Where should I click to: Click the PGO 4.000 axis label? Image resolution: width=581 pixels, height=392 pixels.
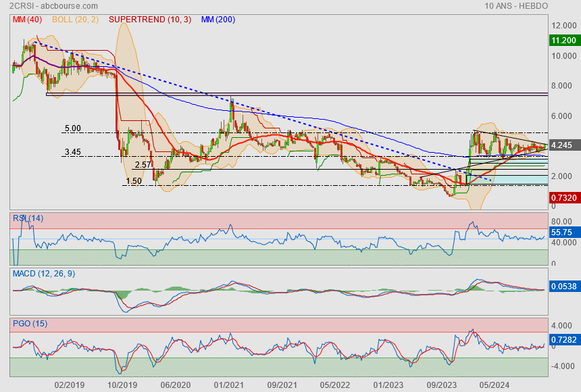(x=561, y=326)
